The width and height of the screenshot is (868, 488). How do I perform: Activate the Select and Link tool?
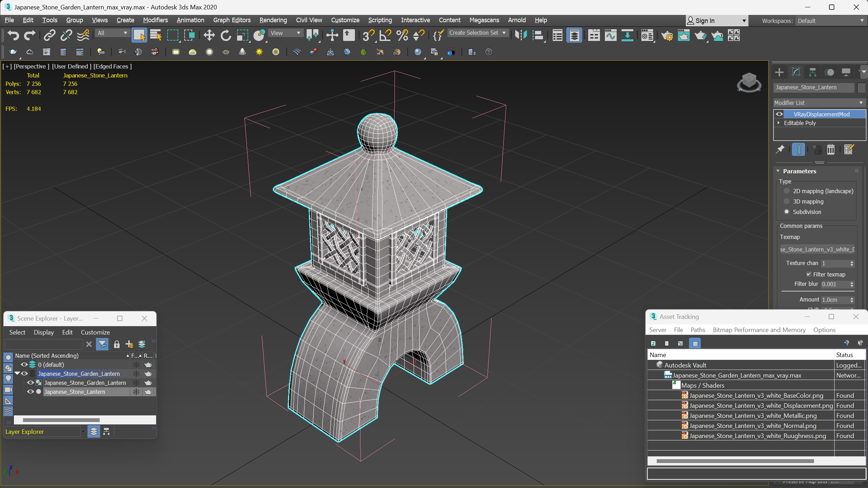(49, 35)
